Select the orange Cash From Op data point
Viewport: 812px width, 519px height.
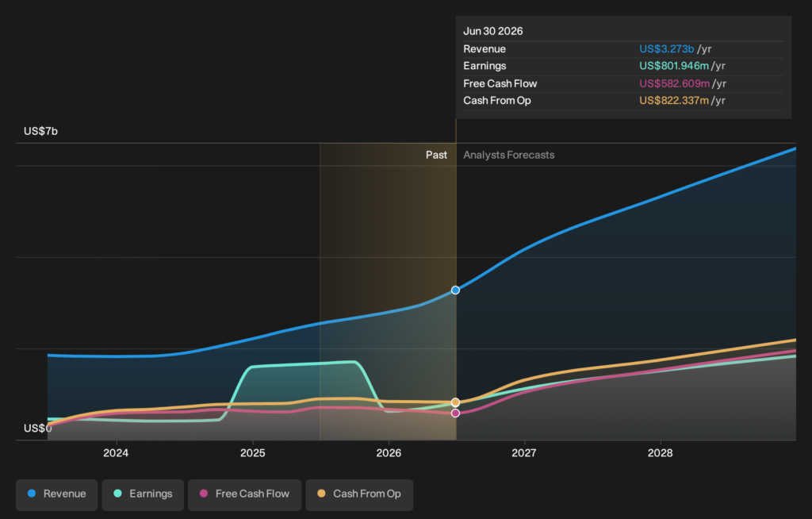(455, 402)
